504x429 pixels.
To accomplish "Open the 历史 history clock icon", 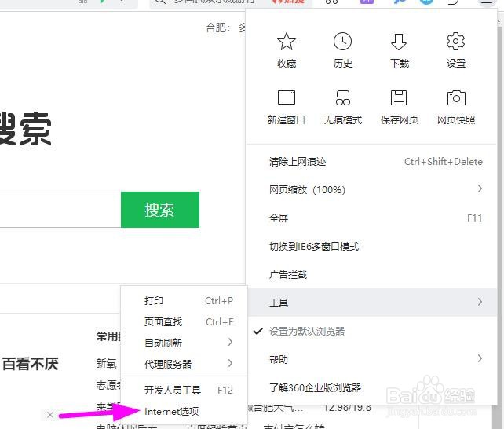I will point(342,42).
